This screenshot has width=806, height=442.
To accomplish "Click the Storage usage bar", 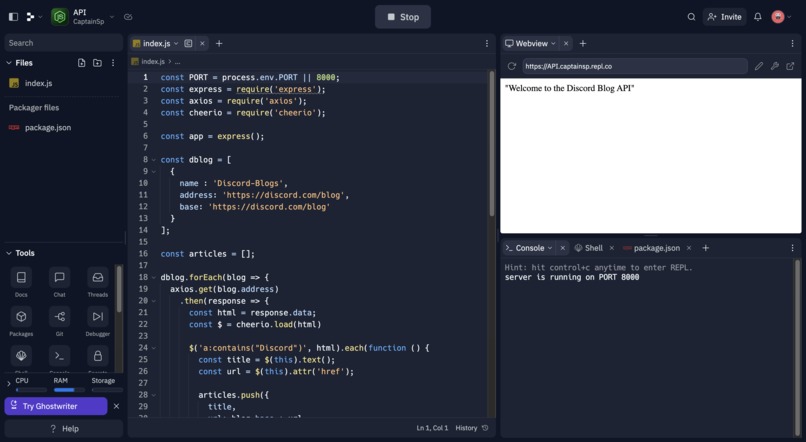I will (107, 390).
